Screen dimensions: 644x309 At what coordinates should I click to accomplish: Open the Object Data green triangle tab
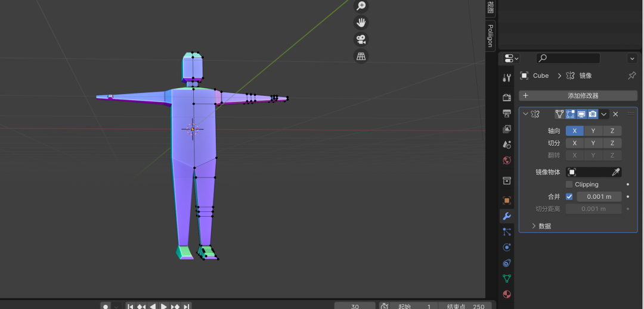(506, 278)
